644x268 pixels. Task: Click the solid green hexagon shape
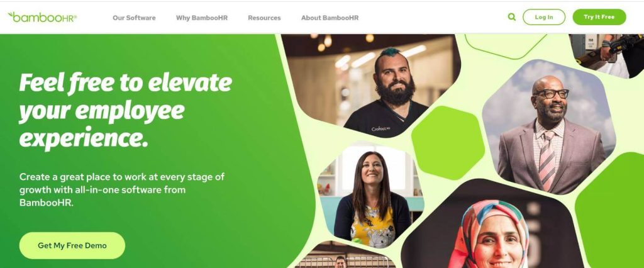tap(448, 143)
